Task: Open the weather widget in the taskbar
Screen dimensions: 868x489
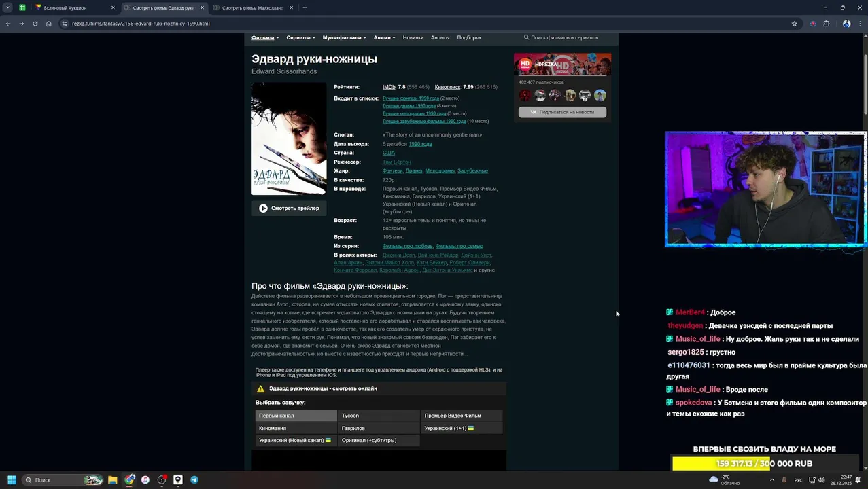Action: click(x=725, y=479)
